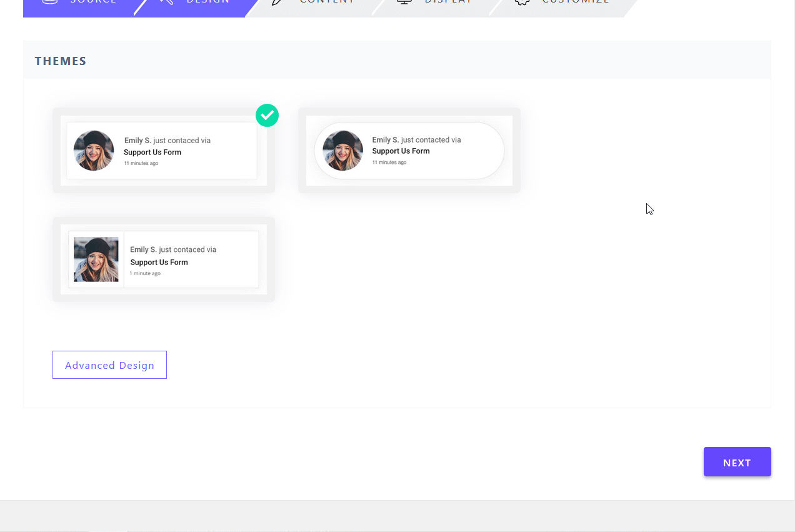Select the large-photo notification theme
This screenshot has height=532, width=795.
pos(163,259)
